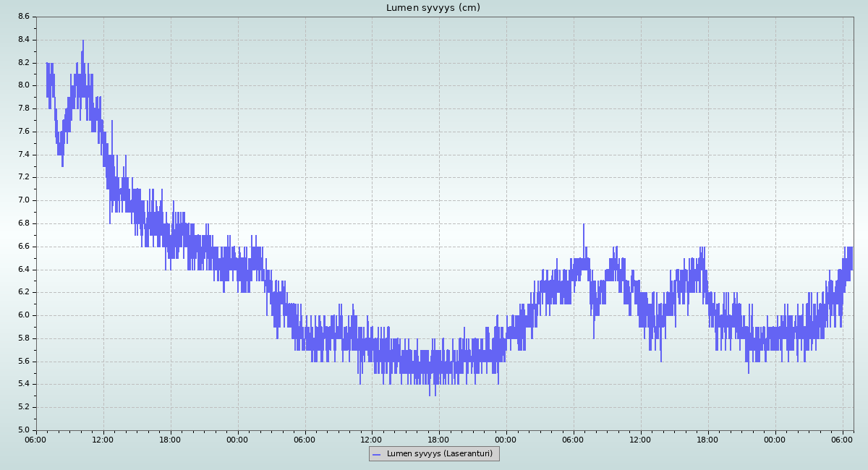This screenshot has width=868, height=470.
Task: Click the chart title "Lumen syvyys (cm)"
Action: click(x=433, y=8)
